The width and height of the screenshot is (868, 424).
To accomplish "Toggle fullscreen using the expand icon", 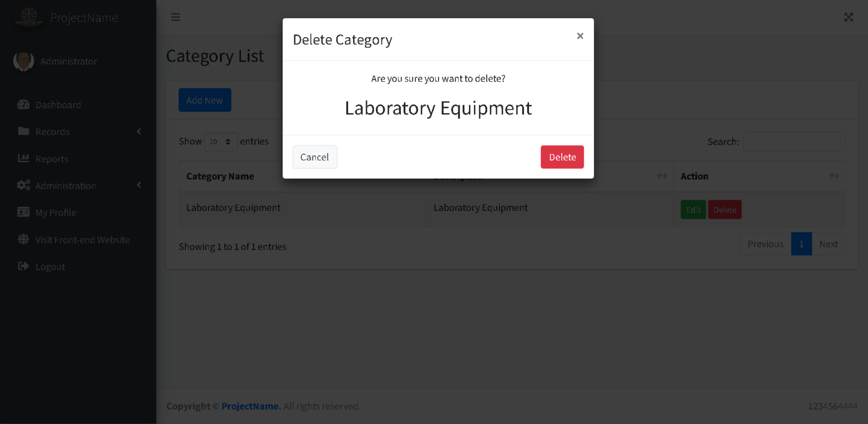I will pyautogui.click(x=849, y=17).
